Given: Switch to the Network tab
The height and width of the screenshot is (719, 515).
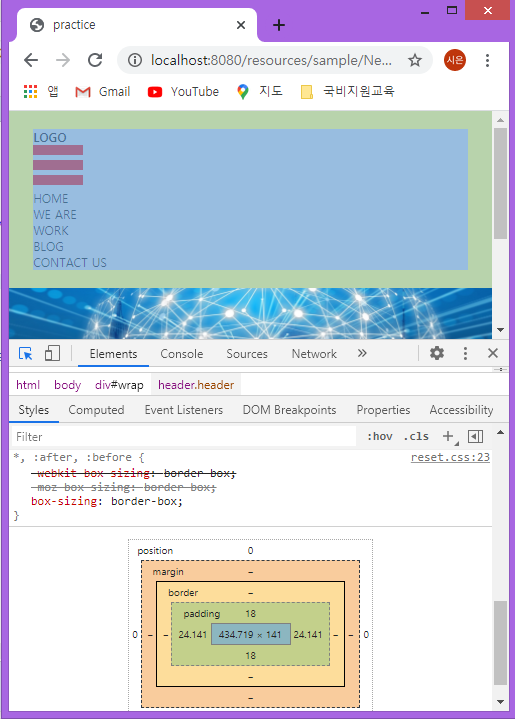Looking at the screenshot, I should 314,354.
